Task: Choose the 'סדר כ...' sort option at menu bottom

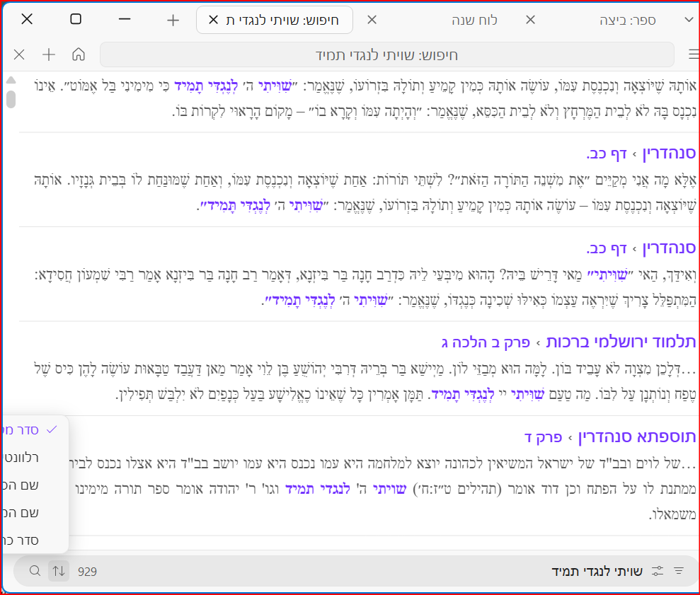Action: pos(35,541)
